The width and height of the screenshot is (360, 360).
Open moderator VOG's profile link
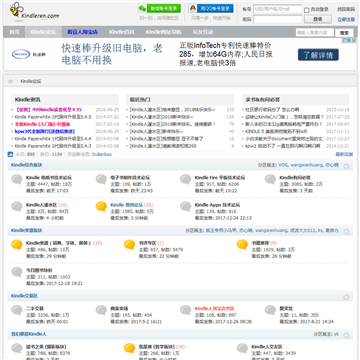tap(283, 165)
